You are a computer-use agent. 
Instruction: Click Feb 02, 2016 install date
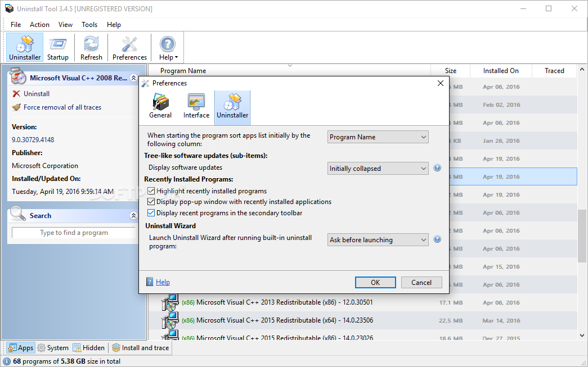501,105
